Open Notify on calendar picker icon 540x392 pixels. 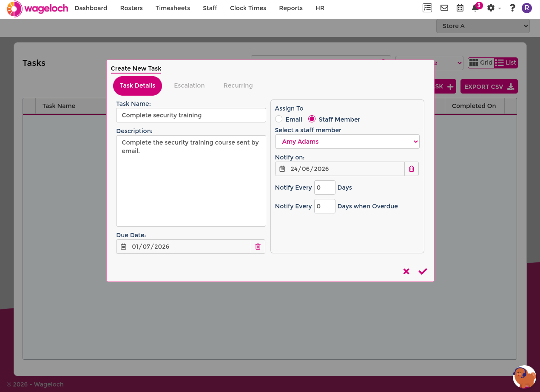pyautogui.click(x=282, y=169)
